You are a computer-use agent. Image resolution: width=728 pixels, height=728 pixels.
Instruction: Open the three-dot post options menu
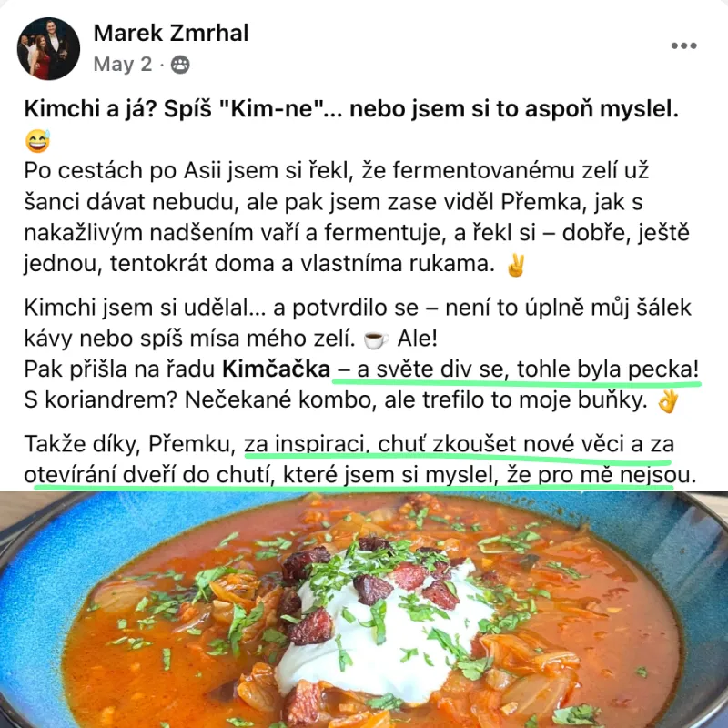(683, 45)
